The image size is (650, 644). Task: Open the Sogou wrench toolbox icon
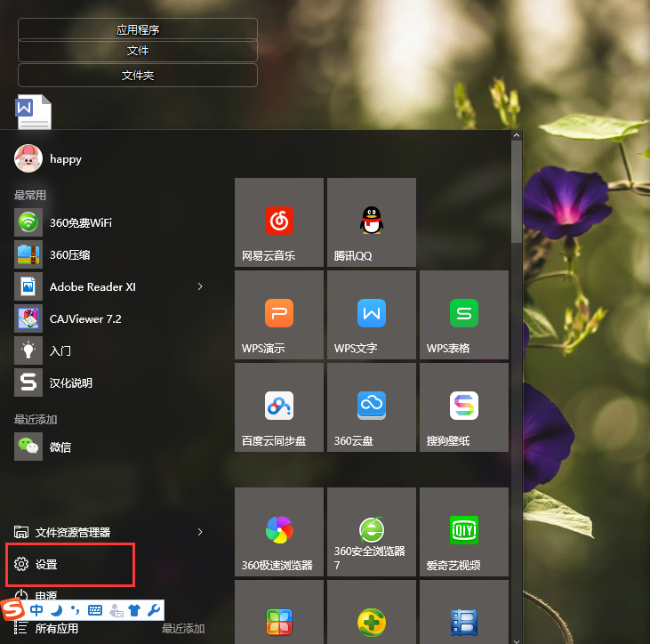coord(154,610)
